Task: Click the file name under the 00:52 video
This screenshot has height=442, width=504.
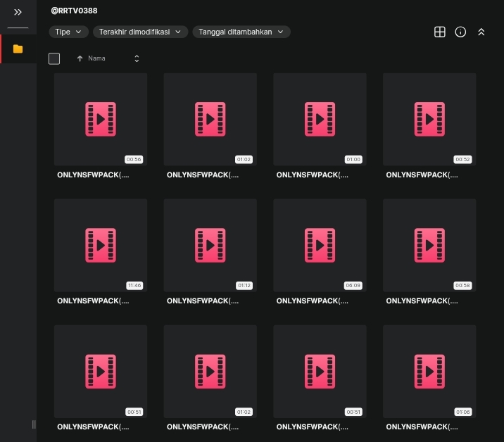Action: point(422,175)
